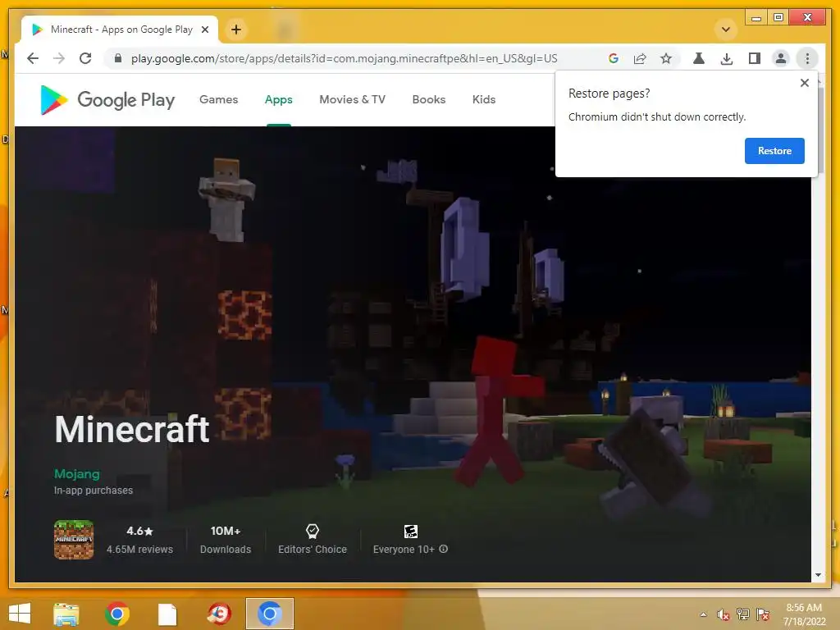Click the taskbar clock and date
This screenshot has width=840, height=630.
click(804, 614)
